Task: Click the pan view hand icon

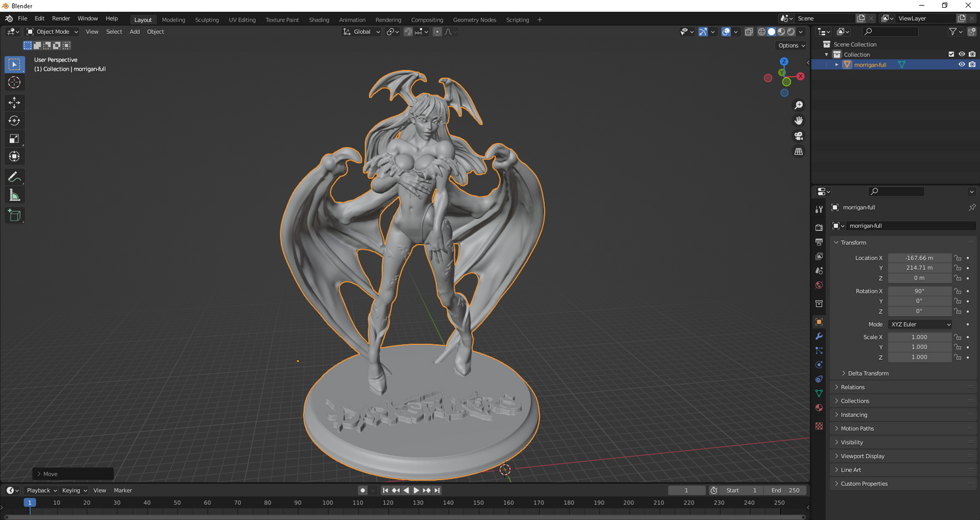Action: [798, 121]
